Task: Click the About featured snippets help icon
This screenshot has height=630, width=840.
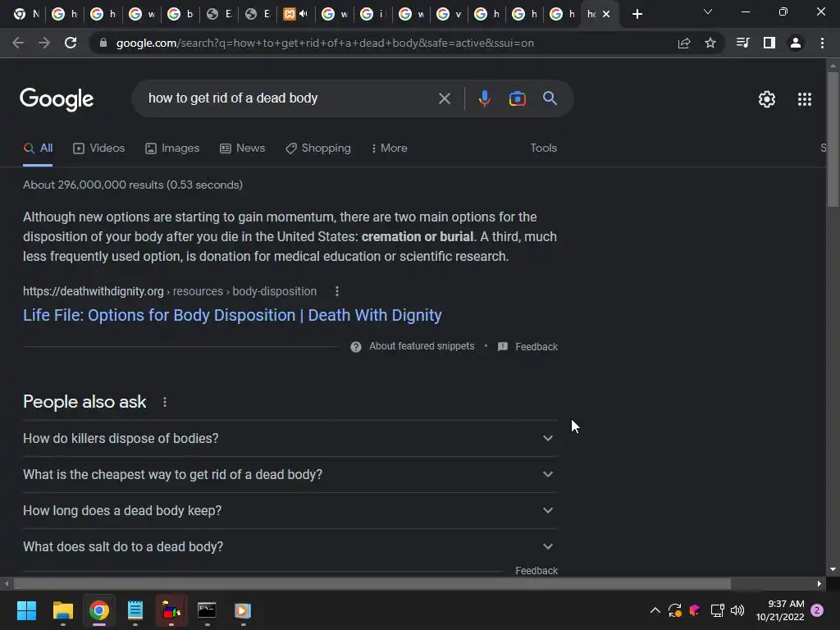Action: (356, 347)
